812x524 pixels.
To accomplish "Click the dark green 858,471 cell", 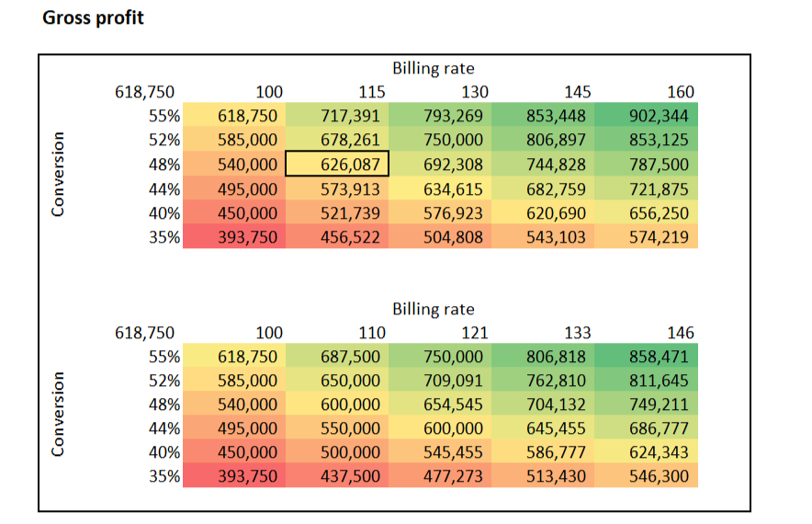I will tap(658, 357).
